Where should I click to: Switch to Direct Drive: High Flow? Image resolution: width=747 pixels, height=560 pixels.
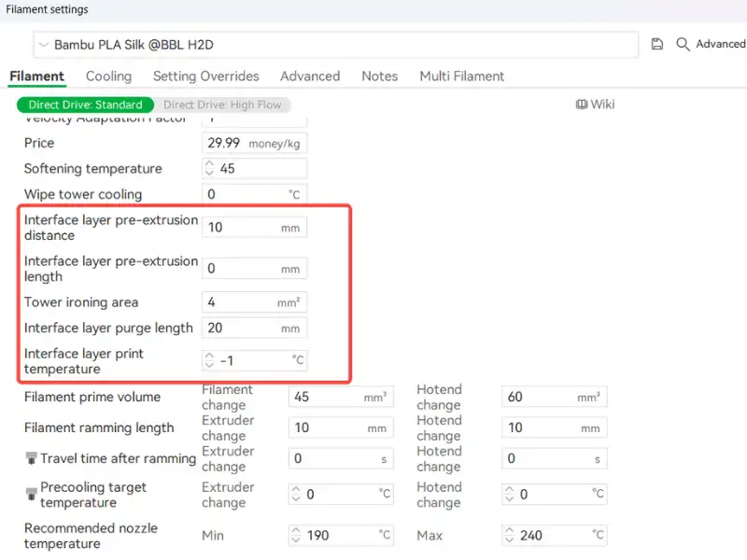222,105
